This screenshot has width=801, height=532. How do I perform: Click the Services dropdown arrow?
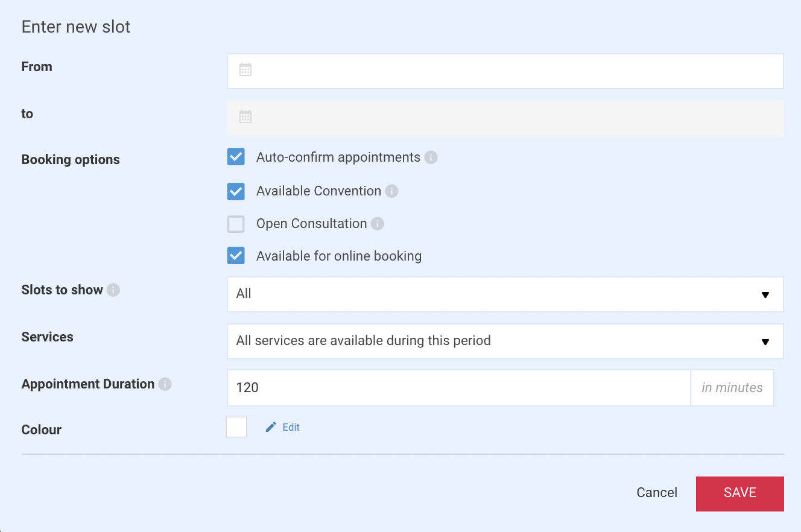click(765, 342)
